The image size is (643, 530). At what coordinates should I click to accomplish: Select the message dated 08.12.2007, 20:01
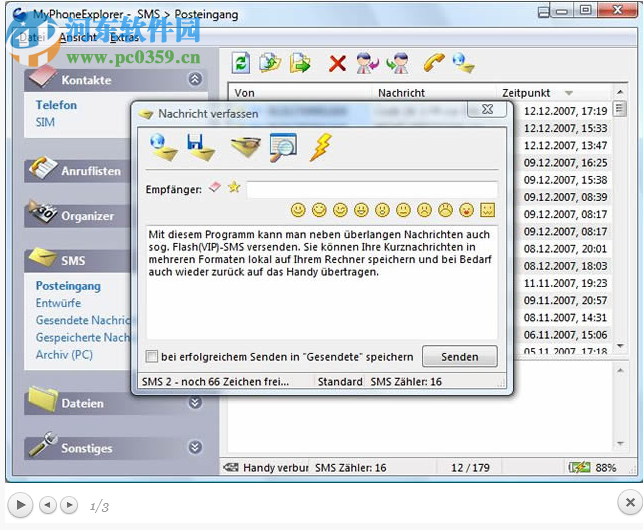coord(565,249)
